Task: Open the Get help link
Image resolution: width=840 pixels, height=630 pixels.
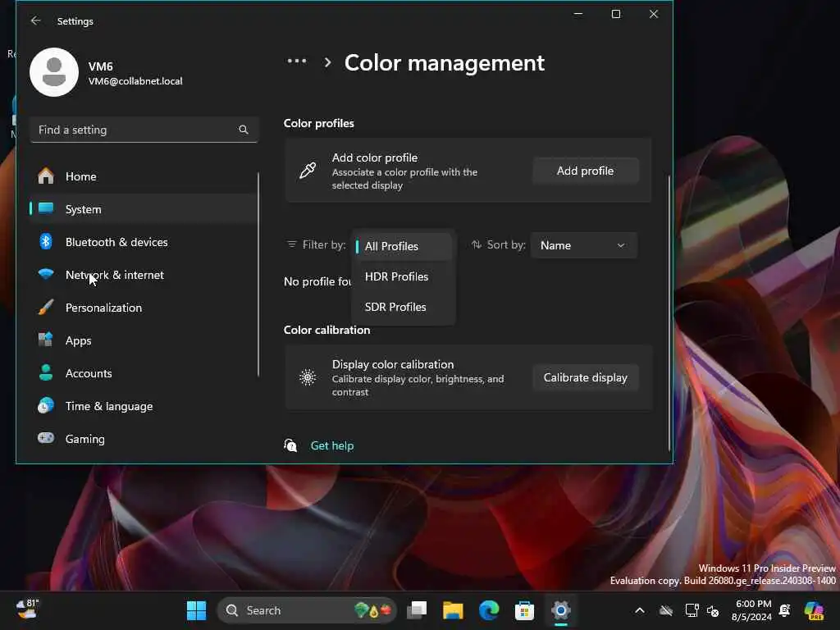Action: click(332, 445)
